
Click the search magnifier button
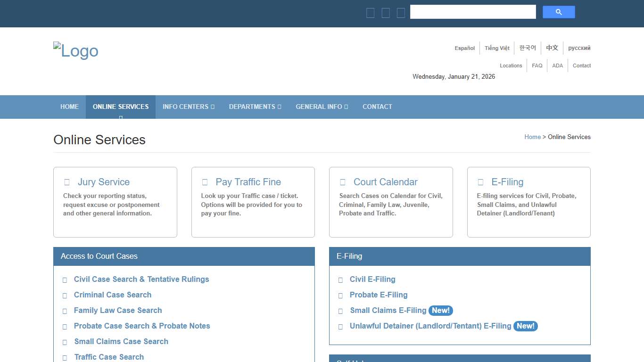point(559,12)
